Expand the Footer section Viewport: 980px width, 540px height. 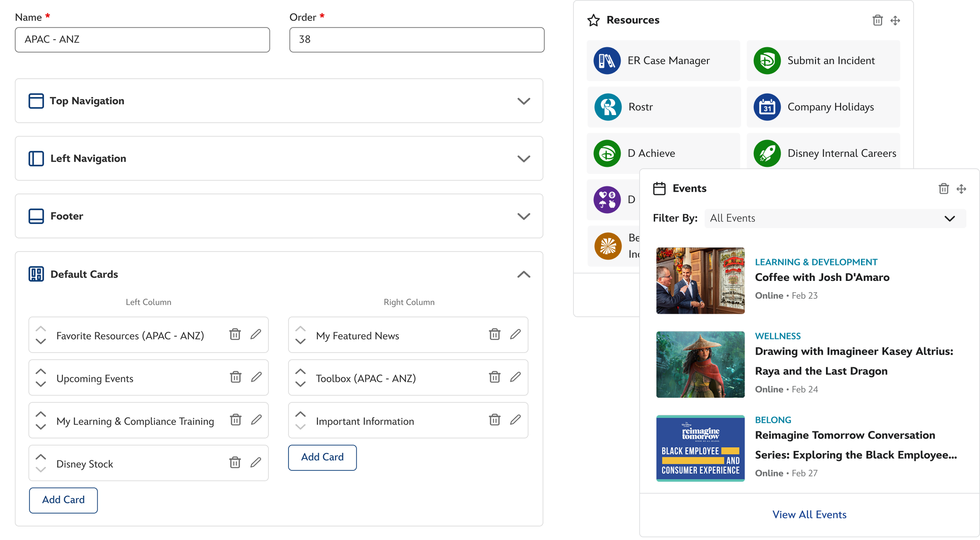coord(523,216)
